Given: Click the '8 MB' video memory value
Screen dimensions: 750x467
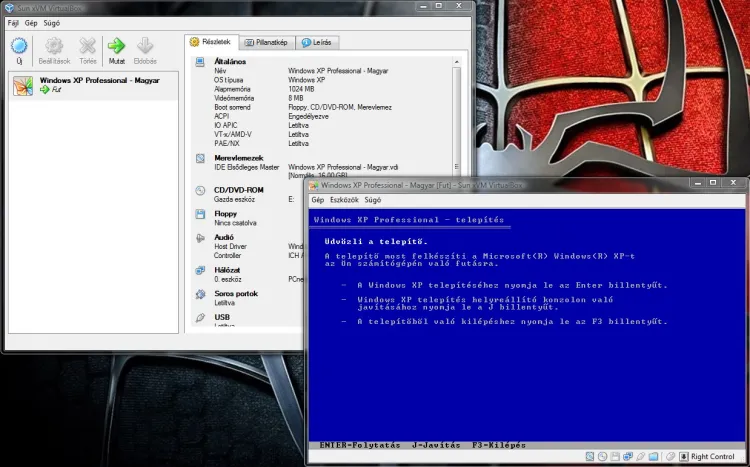Looking at the screenshot, I should point(296,98).
